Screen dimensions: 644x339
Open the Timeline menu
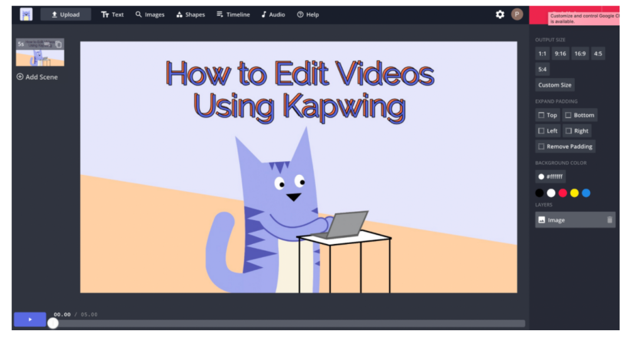pos(233,14)
